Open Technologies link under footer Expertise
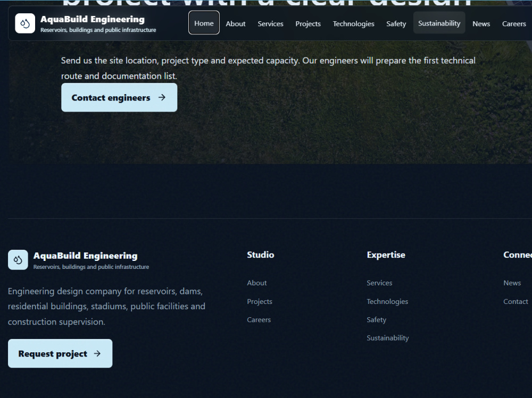The width and height of the screenshot is (532, 398). pos(387,301)
